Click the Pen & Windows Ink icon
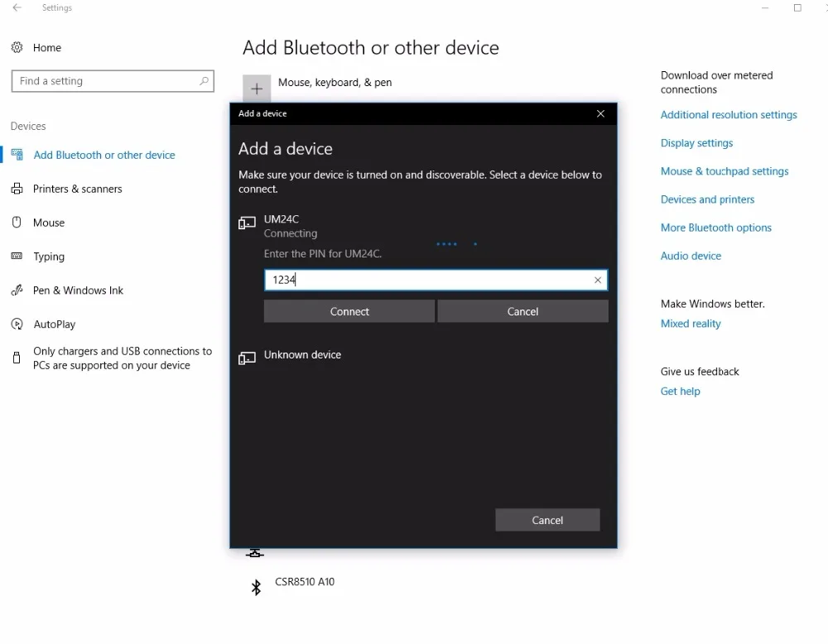828x644 pixels. [x=17, y=291]
